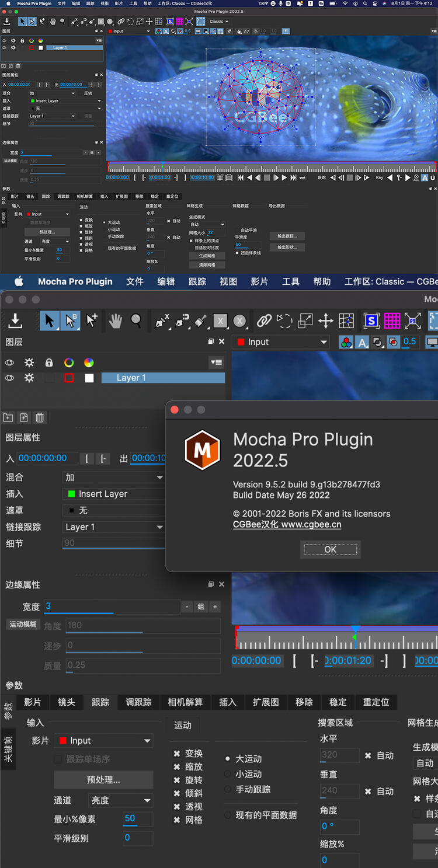Open the 帮助 menu in enlarged menu bar
Image resolution: width=438 pixels, height=868 pixels.
pyautogui.click(x=322, y=281)
